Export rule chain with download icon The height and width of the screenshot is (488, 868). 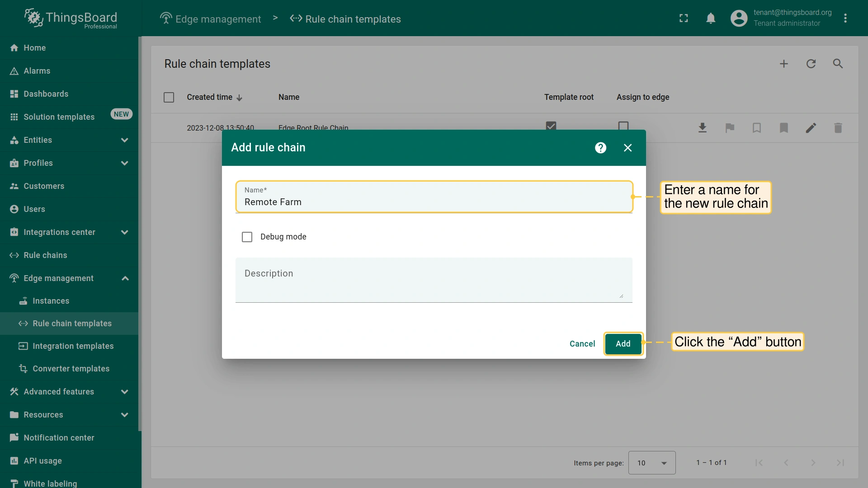pyautogui.click(x=702, y=128)
